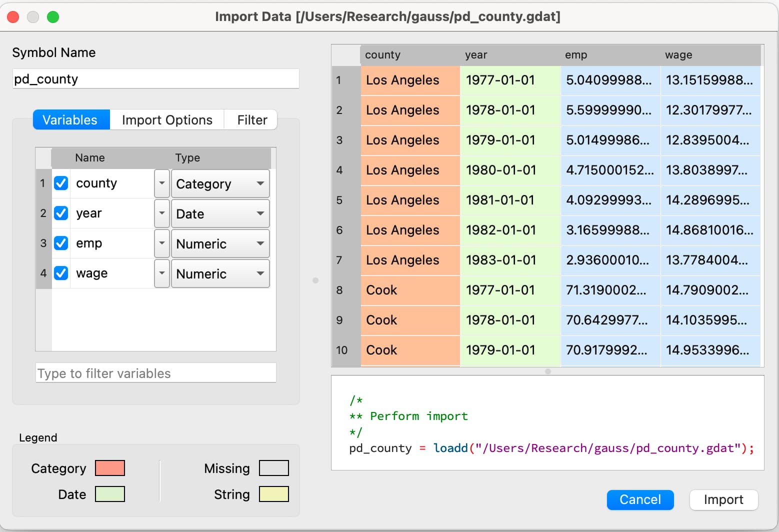Click the Los Angeles cell in row 1

click(x=410, y=80)
